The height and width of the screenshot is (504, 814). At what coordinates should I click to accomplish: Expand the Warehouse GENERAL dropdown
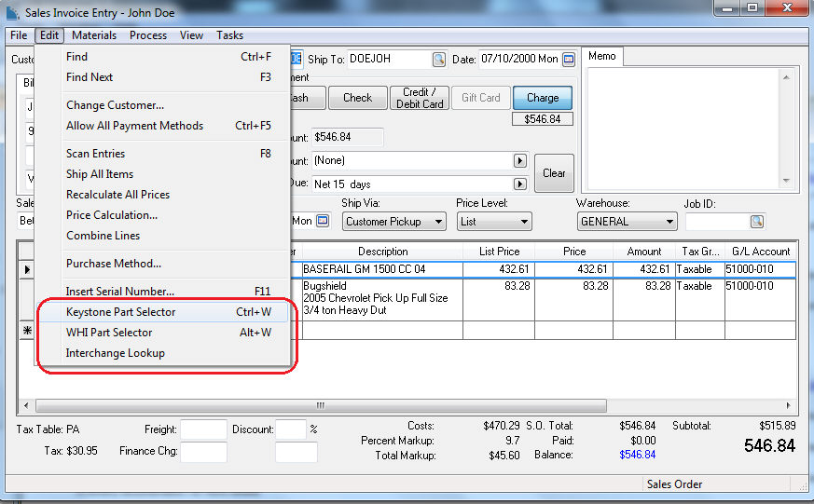[669, 222]
